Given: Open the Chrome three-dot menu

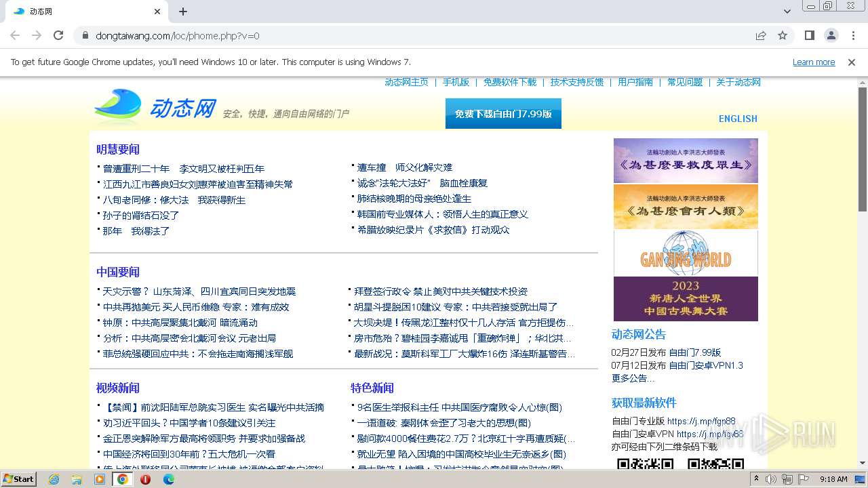Looking at the screenshot, I should 853,35.
